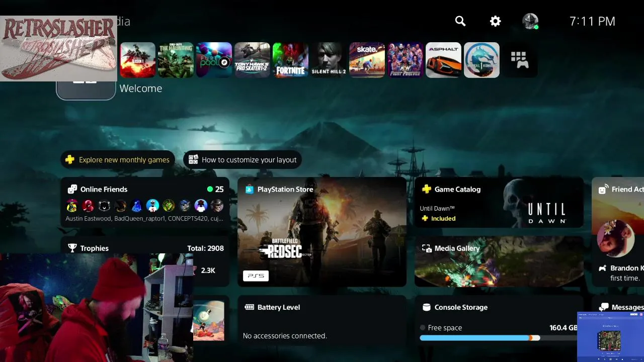
Task: Launch the AEW Fight Forever tile
Action: click(405, 60)
